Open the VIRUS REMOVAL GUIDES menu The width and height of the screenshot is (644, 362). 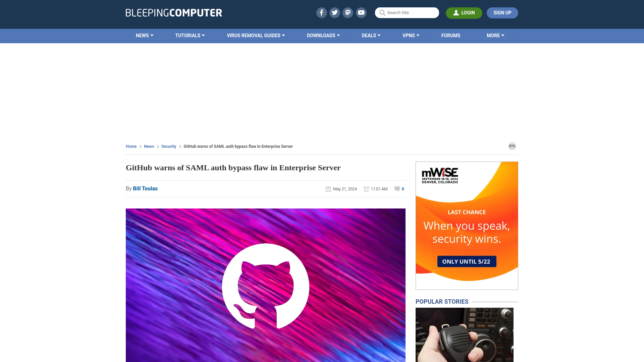coord(256,35)
